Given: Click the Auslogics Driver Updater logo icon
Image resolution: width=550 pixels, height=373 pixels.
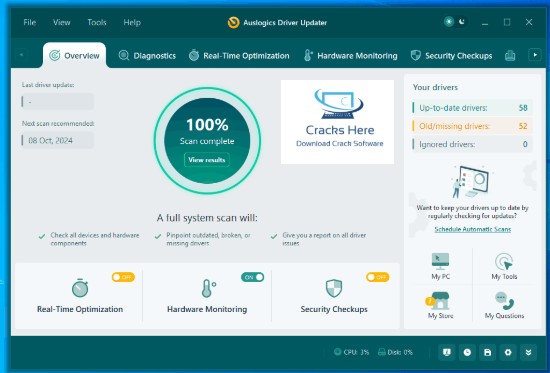Looking at the screenshot, I should (233, 22).
